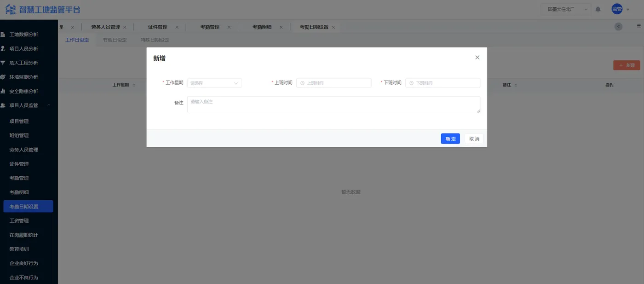Viewport: 644px width, 284px height.
Task: Collapse the 项目人员监管 menu chevron
Action: coord(49,105)
